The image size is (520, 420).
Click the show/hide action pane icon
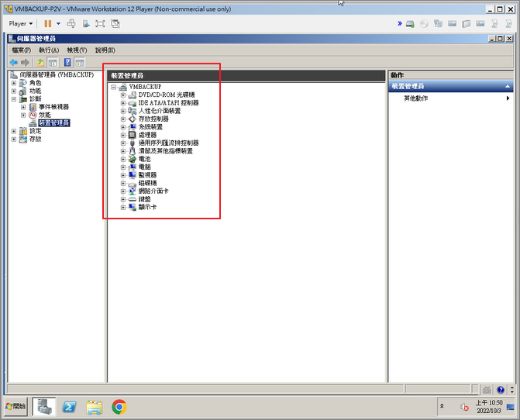coord(80,62)
